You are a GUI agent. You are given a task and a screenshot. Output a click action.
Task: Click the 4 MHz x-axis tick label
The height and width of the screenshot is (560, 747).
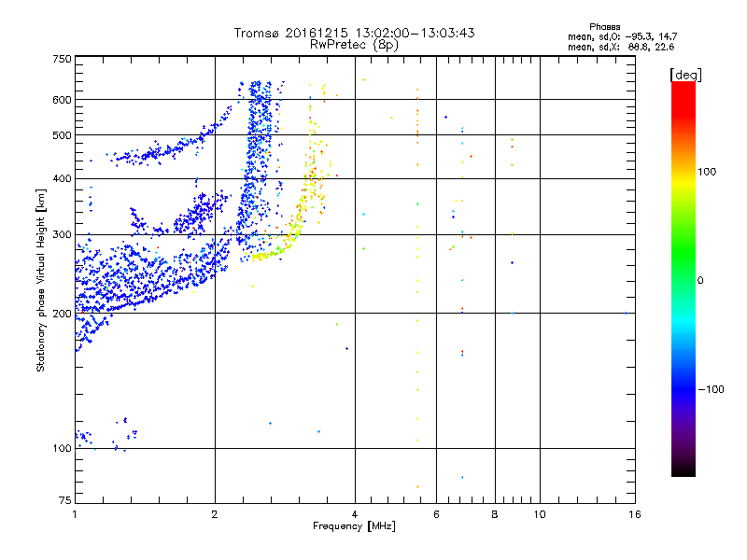tap(355, 514)
